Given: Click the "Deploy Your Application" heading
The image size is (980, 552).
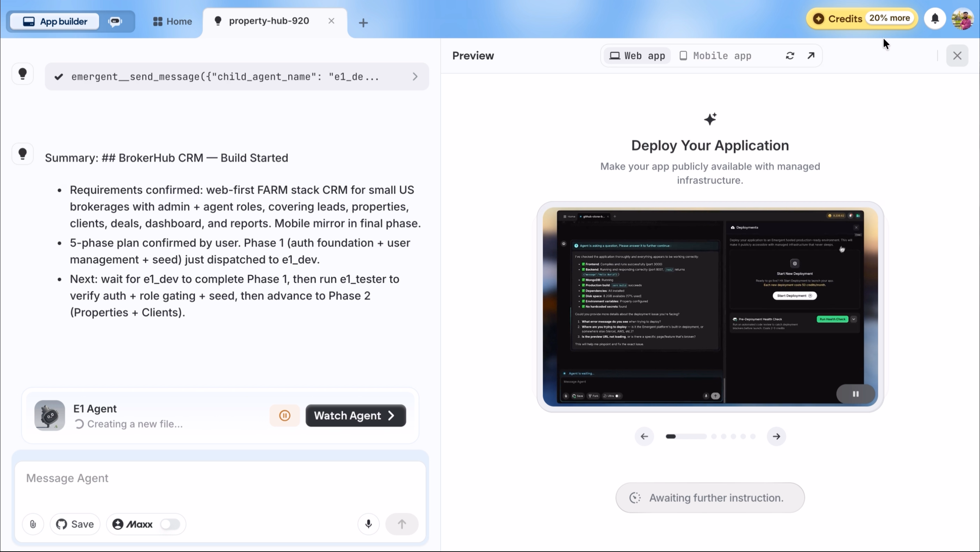Looking at the screenshot, I should pyautogui.click(x=710, y=146).
